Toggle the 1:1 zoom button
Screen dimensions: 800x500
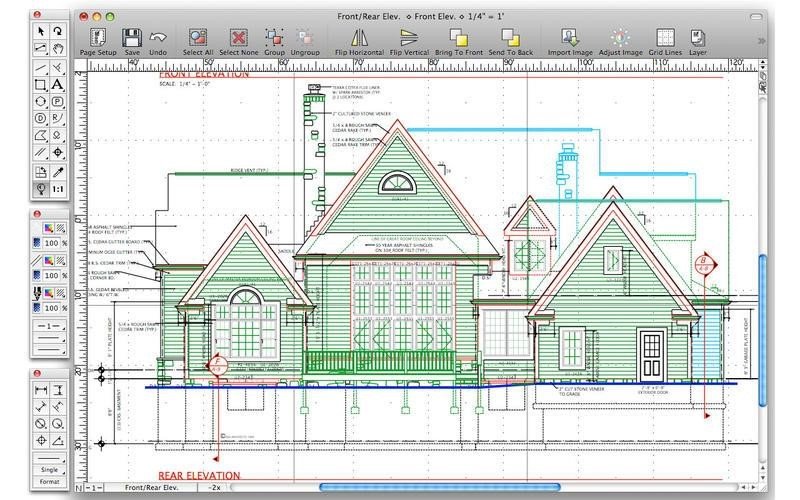[58, 189]
